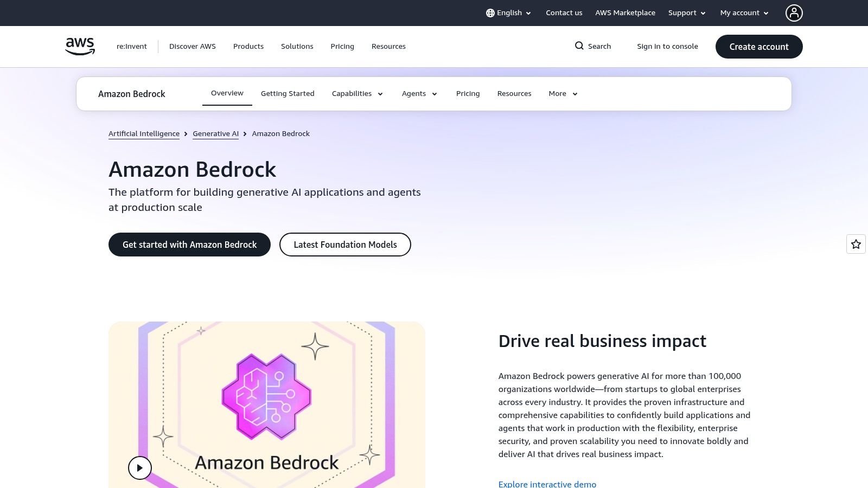Expand the Agents dropdown

419,94
